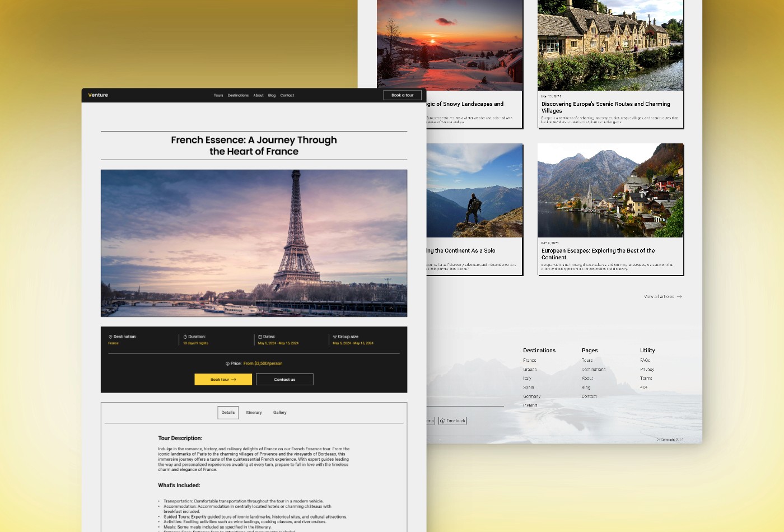Click the '10 days/9 nights' duration value
The width and height of the screenshot is (784, 532).
[195, 343]
